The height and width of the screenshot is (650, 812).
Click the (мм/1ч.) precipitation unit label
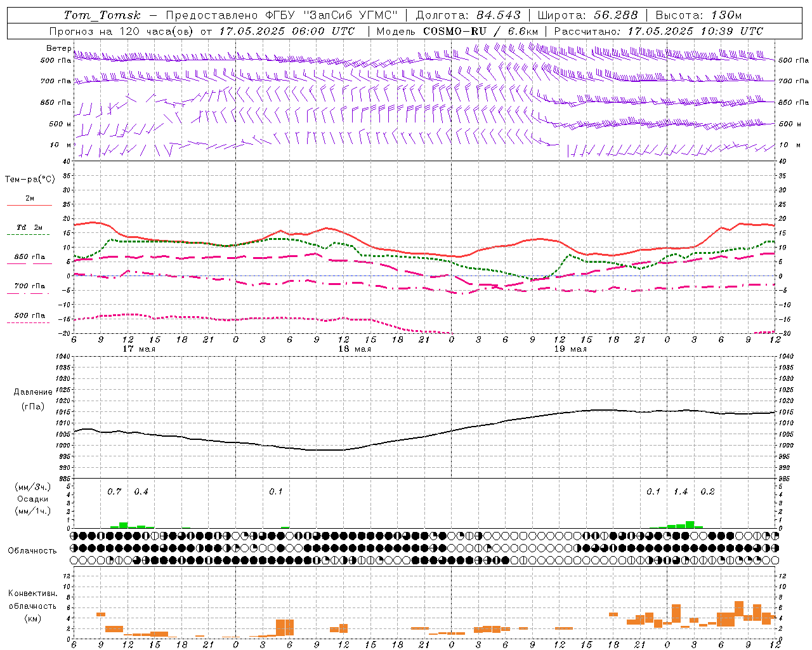pos(33,511)
